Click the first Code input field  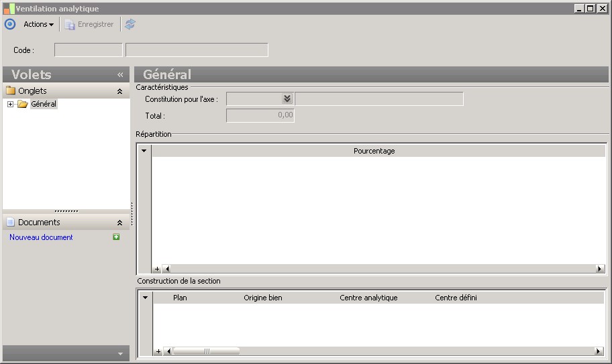coord(88,50)
